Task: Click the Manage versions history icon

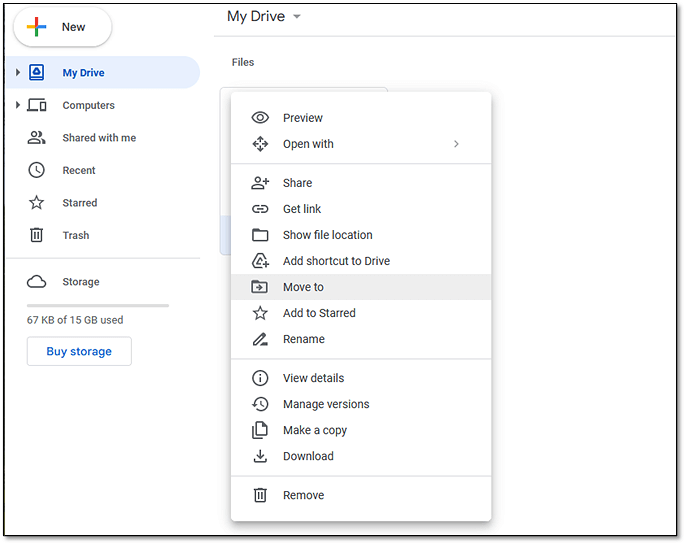Action: [x=260, y=404]
